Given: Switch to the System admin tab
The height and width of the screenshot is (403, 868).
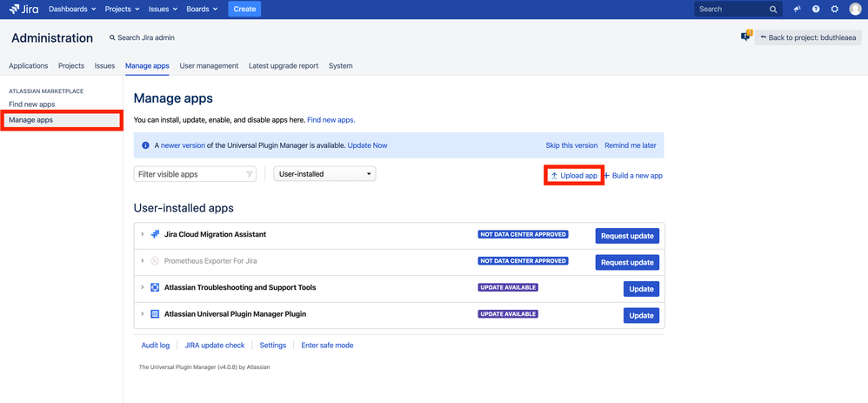Looking at the screenshot, I should click(x=340, y=65).
